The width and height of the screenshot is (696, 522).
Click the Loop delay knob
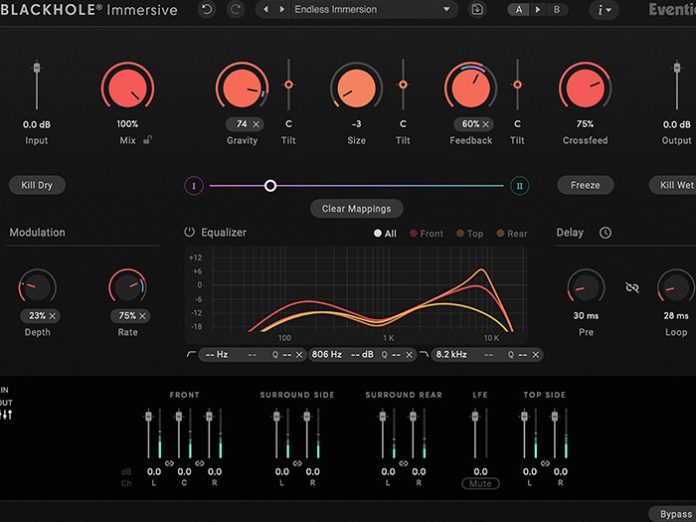click(676, 288)
